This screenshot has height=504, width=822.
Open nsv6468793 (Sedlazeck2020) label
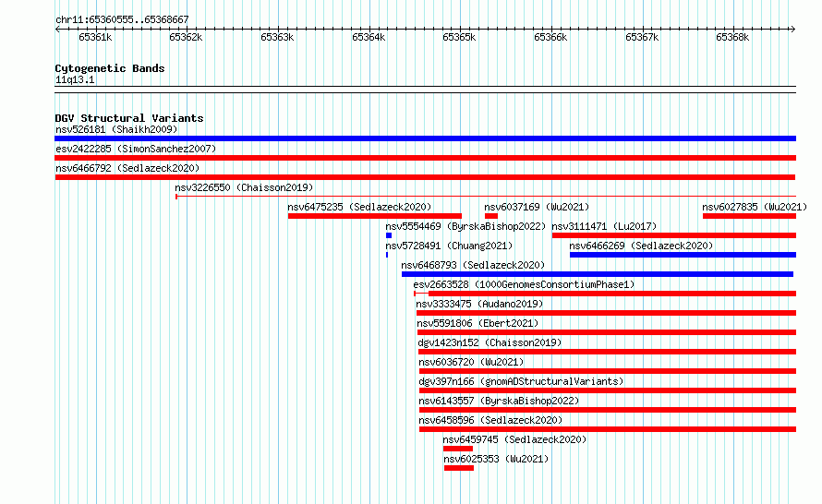click(473, 265)
